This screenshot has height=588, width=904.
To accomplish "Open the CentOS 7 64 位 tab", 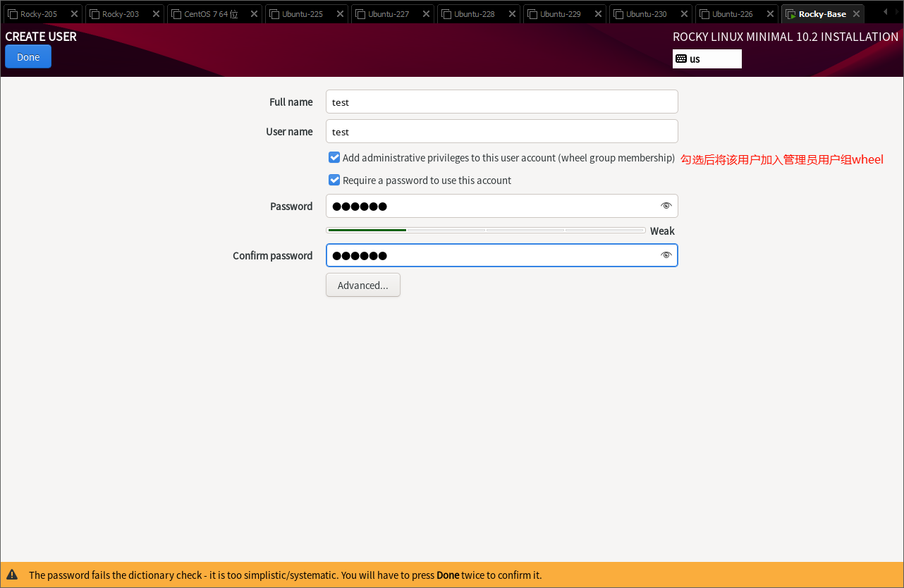I will (x=214, y=14).
